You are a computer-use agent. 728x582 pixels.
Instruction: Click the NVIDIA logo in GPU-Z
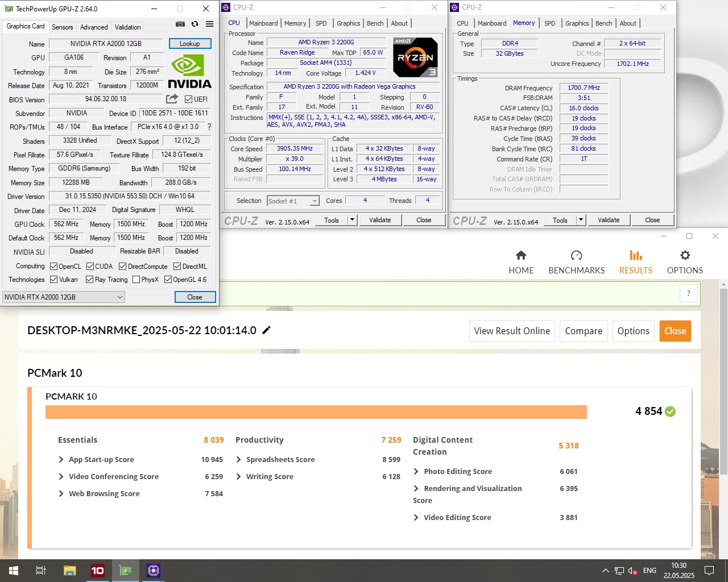coord(189,72)
